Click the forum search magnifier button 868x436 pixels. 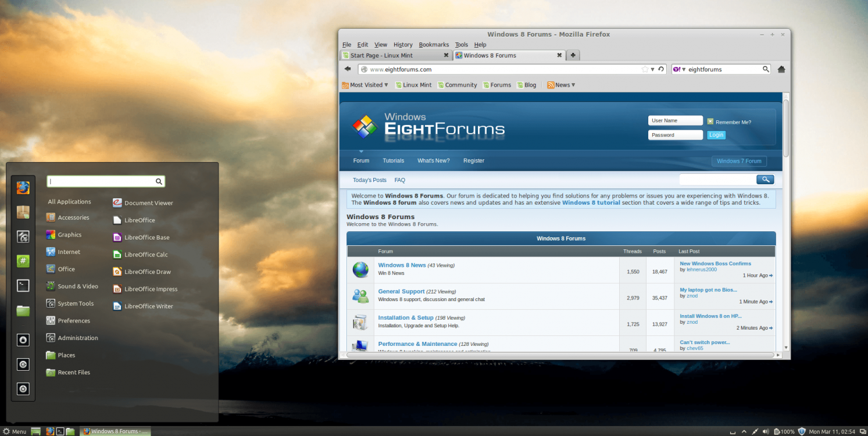coord(765,180)
